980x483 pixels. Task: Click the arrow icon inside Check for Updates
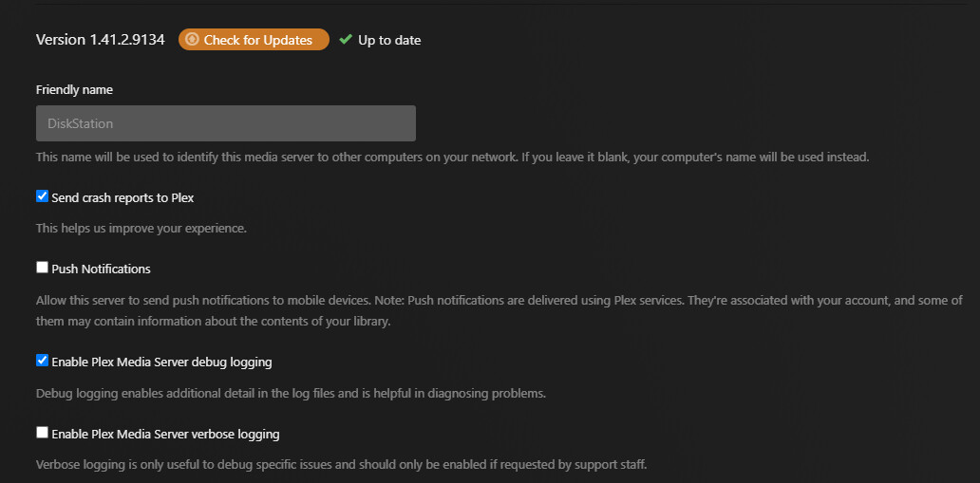[192, 40]
